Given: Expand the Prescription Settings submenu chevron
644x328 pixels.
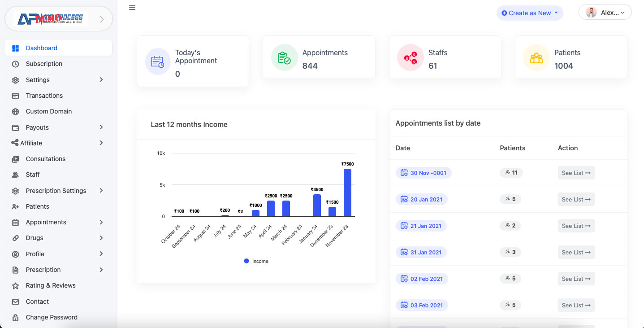Looking at the screenshot, I should (x=101, y=190).
